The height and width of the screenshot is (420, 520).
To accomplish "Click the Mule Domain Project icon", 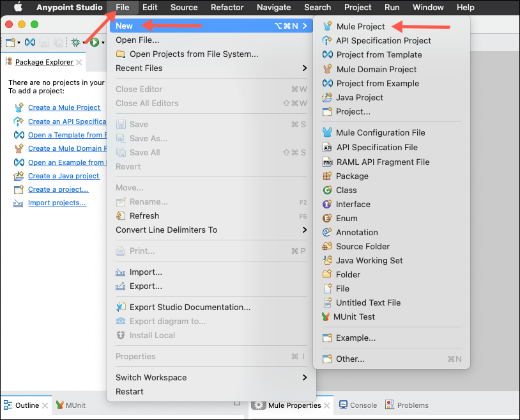I will (328, 69).
